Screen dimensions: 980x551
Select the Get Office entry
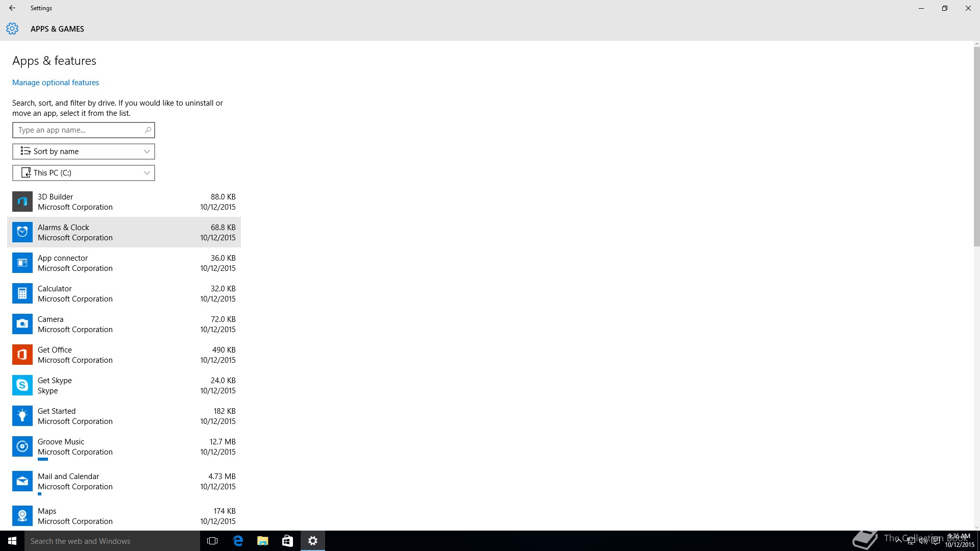tap(124, 355)
